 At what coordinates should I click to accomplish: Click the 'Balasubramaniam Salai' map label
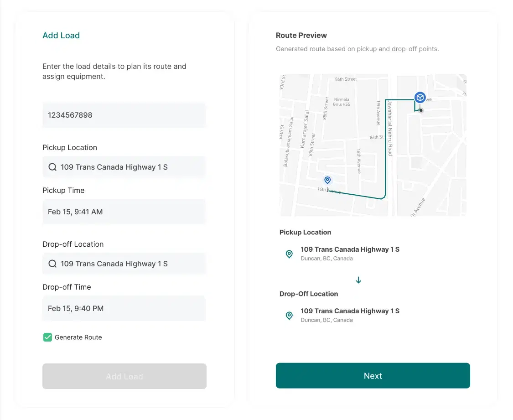pos(288,142)
